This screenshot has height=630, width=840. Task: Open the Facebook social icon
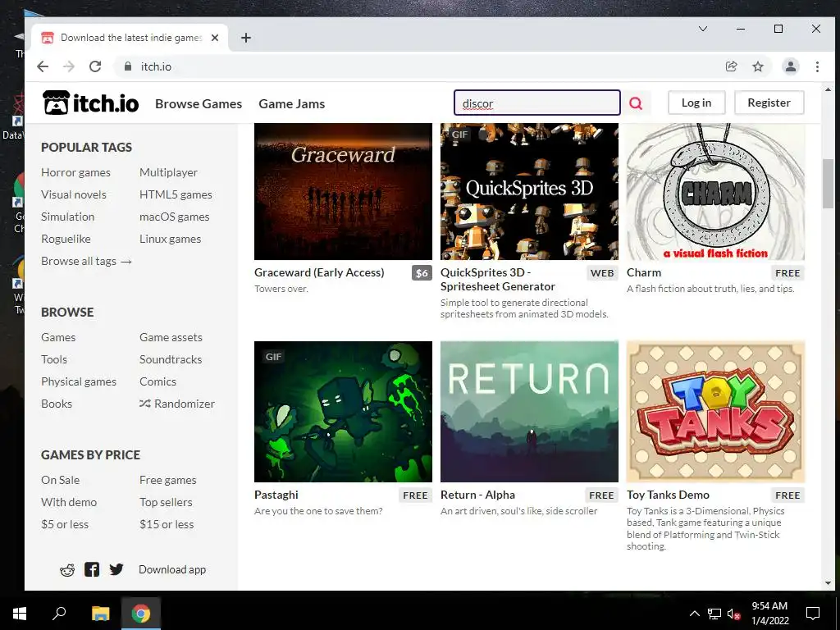tap(92, 569)
